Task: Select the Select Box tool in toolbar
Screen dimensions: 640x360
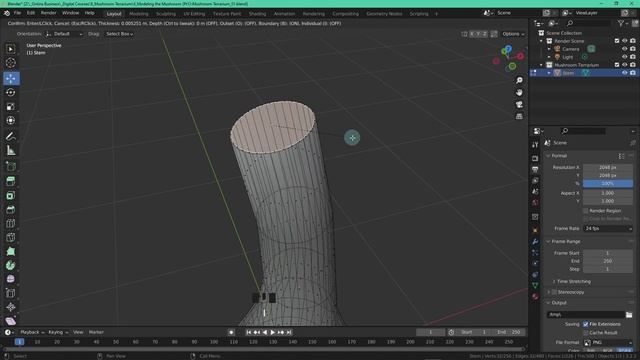Action: point(11,49)
